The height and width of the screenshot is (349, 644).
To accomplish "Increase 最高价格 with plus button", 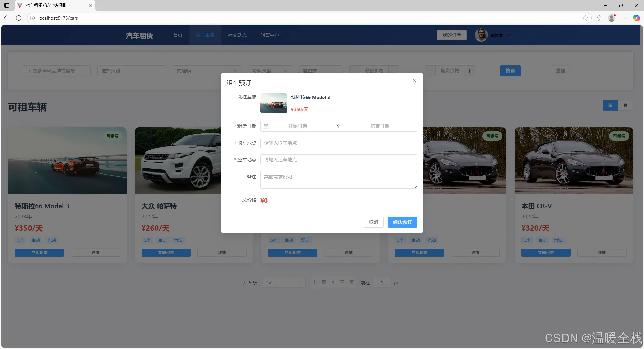I will click(x=469, y=71).
